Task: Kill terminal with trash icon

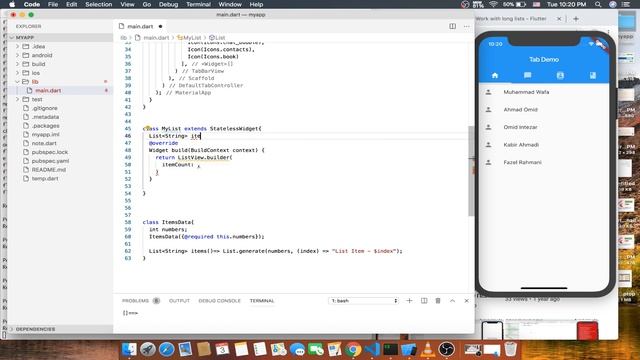Action: click(x=438, y=301)
